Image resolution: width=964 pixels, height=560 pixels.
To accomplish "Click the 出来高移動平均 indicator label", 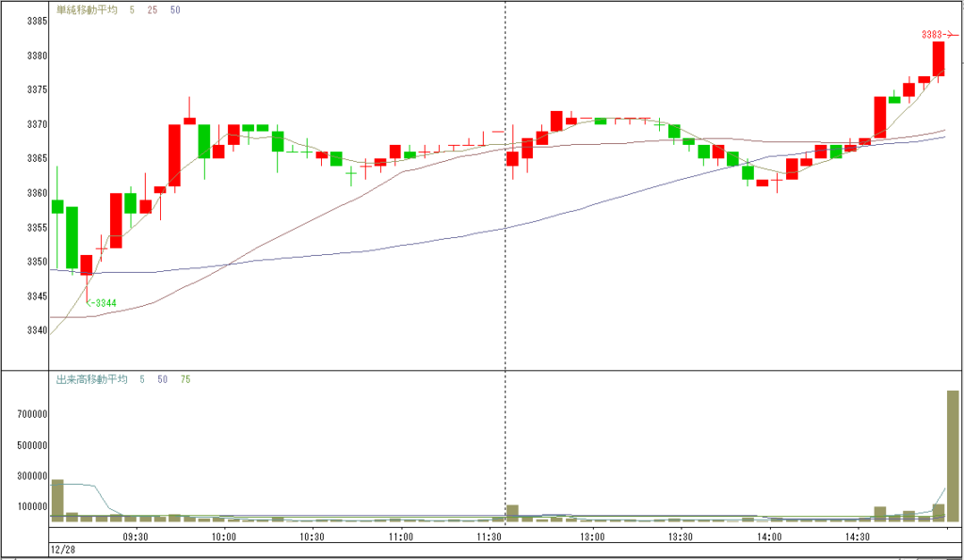I will (91, 379).
